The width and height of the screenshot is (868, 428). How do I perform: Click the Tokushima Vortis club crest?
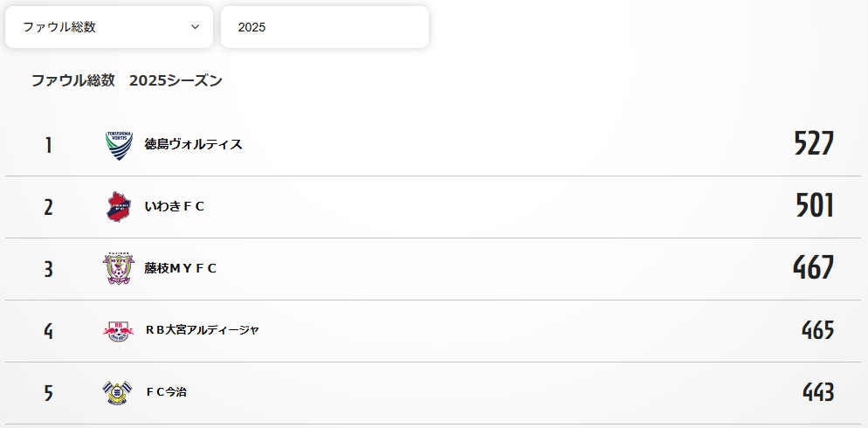119,145
